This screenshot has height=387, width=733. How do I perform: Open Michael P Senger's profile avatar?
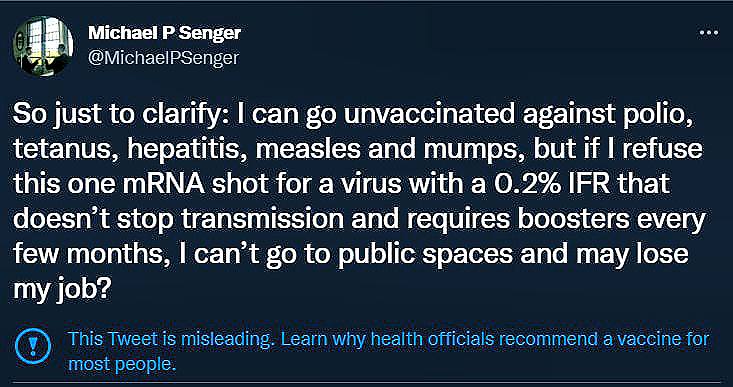tap(43, 46)
